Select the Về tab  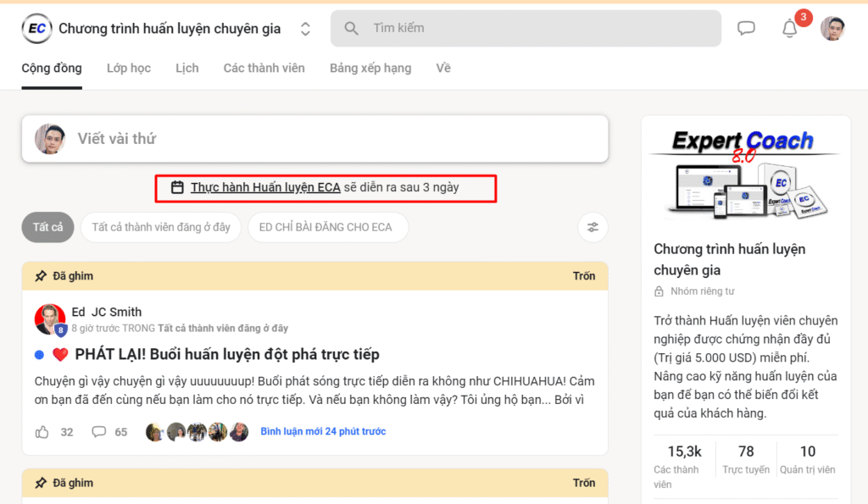[x=443, y=68]
